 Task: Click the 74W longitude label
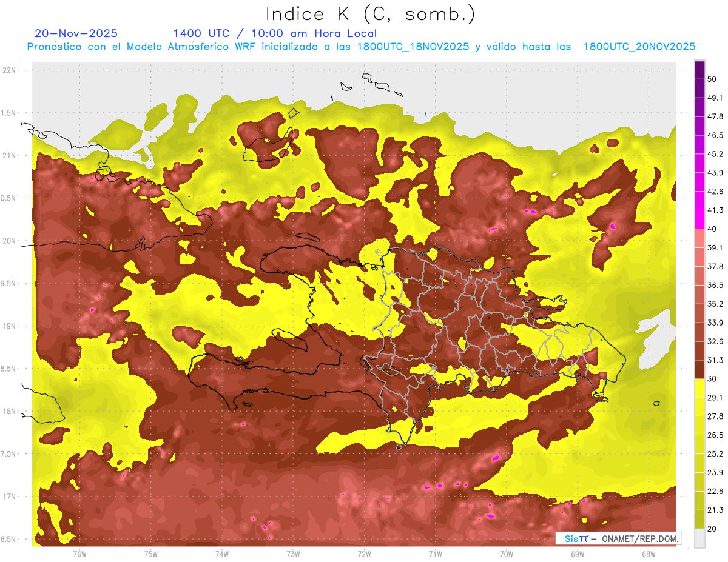pyautogui.click(x=222, y=554)
